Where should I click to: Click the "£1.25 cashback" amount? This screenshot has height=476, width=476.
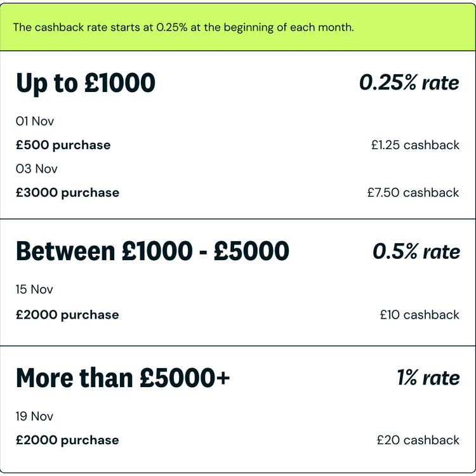(x=415, y=145)
